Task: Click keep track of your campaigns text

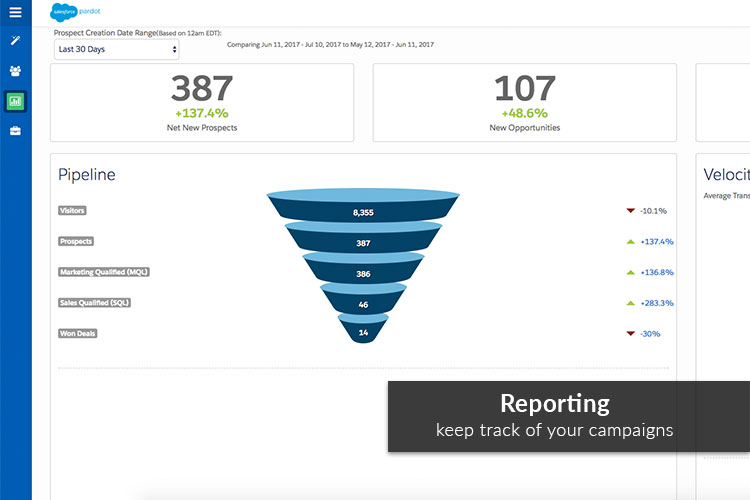Action: pyautogui.click(x=554, y=430)
